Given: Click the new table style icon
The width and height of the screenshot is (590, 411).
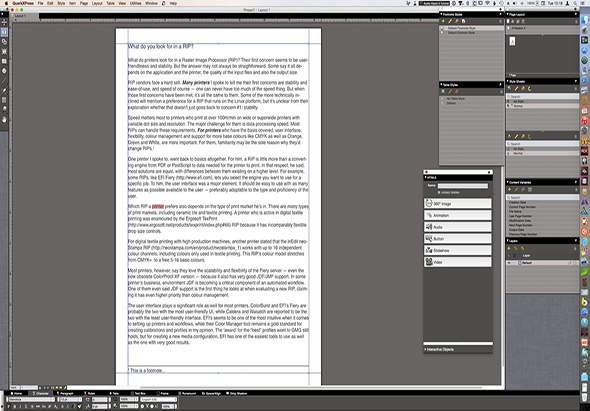Looking at the screenshot, I should [443, 91].
